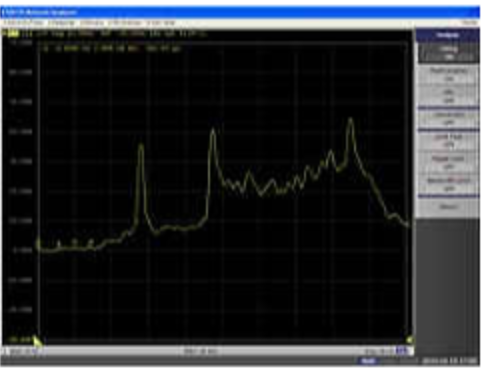Click the tallest trace peak on the right
Screen dimensions: 483x370
coord(350,118)
